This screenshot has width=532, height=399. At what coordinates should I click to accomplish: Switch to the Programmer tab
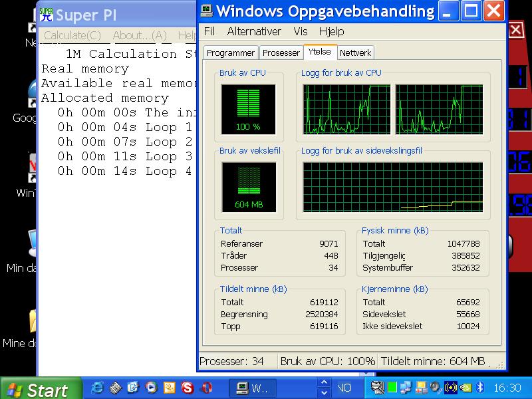(231, 53)
